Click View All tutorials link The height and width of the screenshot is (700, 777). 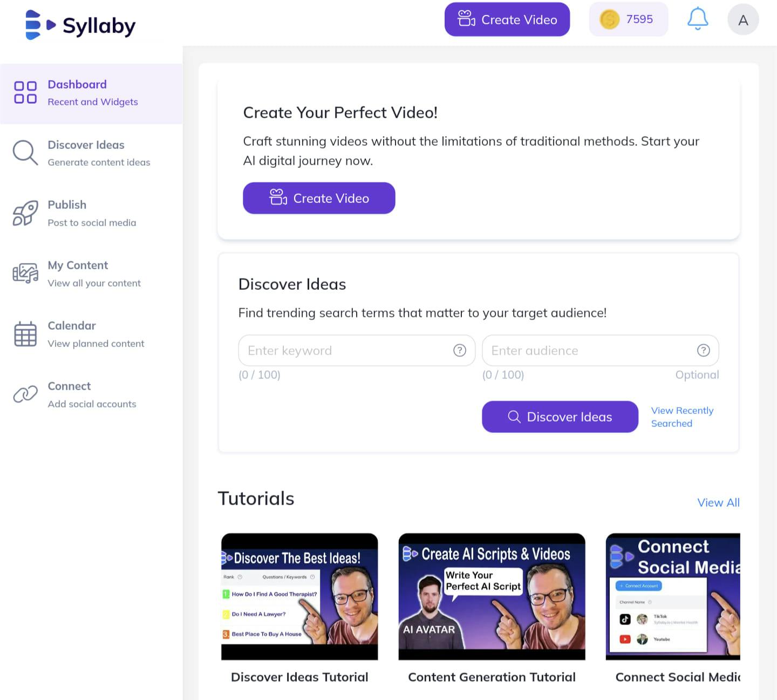(718, 502)
